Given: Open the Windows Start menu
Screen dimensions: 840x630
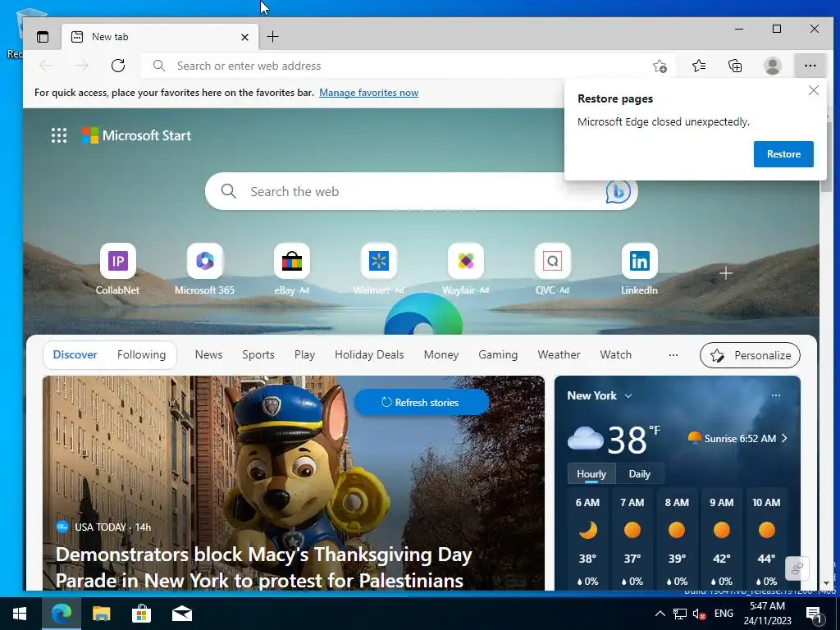Looking at the screenshot, I should tap(20, 614).
